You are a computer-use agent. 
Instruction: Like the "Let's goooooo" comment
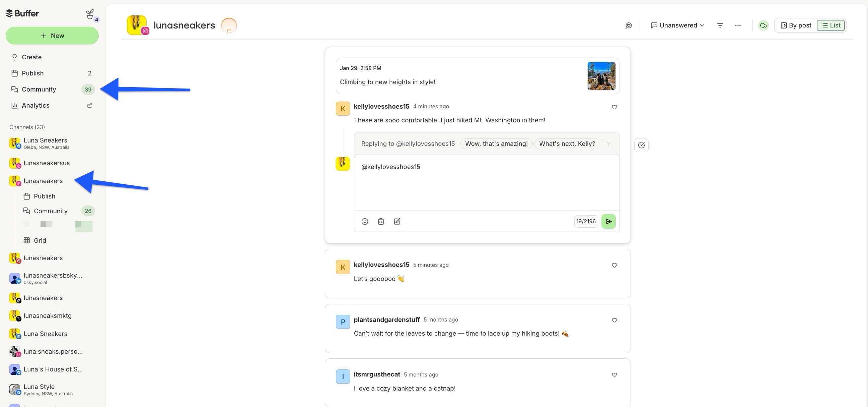click(614, 266)
